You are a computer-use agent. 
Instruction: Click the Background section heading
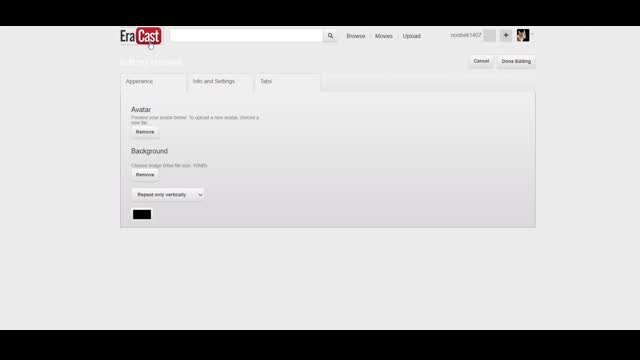149,151
